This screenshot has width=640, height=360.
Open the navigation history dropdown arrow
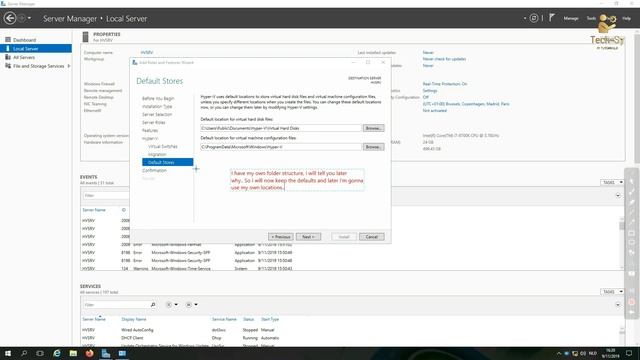click(x=29, y=18)
